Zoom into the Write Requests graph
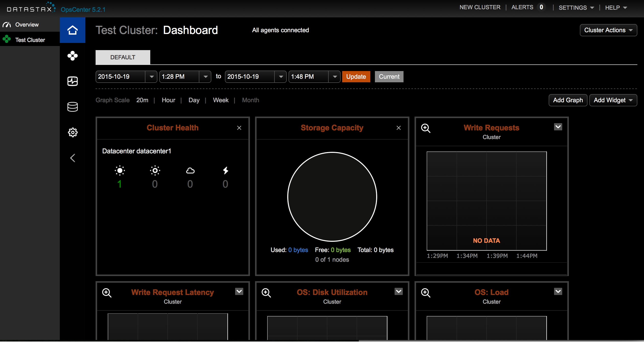 426,128
